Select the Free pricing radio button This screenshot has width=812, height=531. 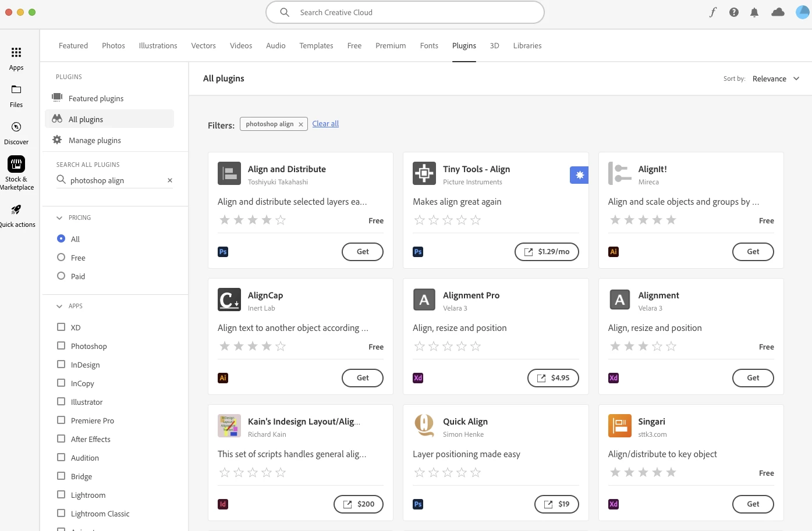(61, 257)
